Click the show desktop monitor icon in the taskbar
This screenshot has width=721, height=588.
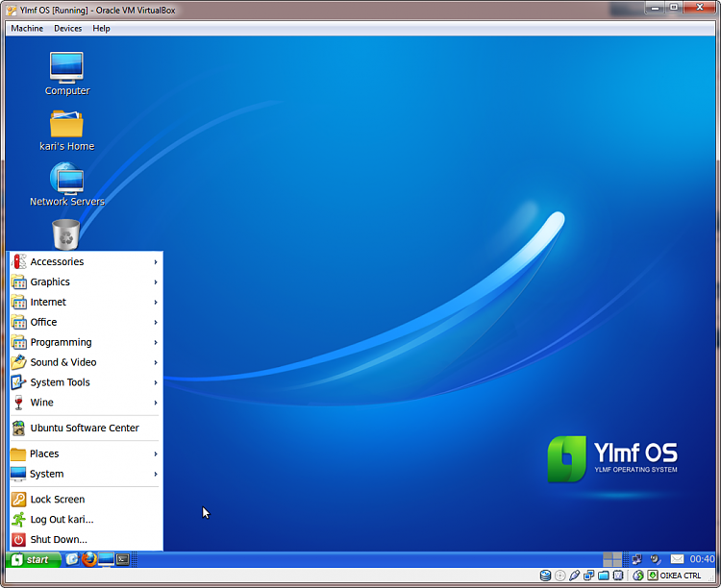106,559
